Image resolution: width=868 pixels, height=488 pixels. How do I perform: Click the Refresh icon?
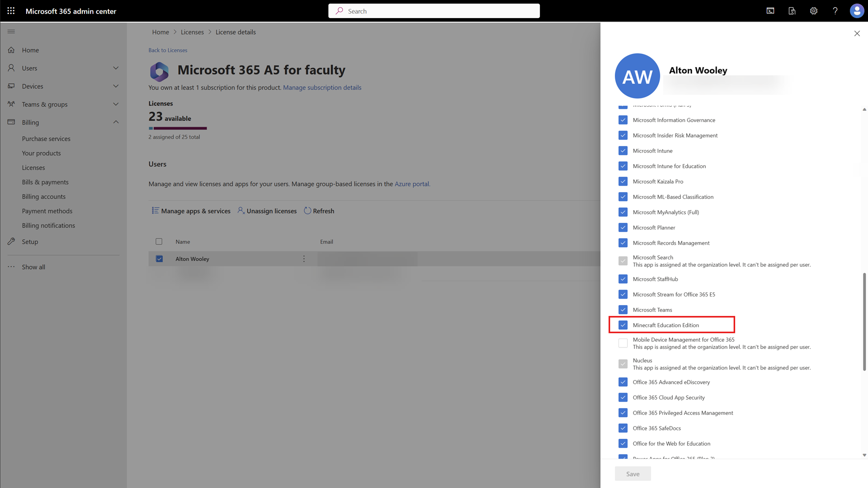pos(307,210)
